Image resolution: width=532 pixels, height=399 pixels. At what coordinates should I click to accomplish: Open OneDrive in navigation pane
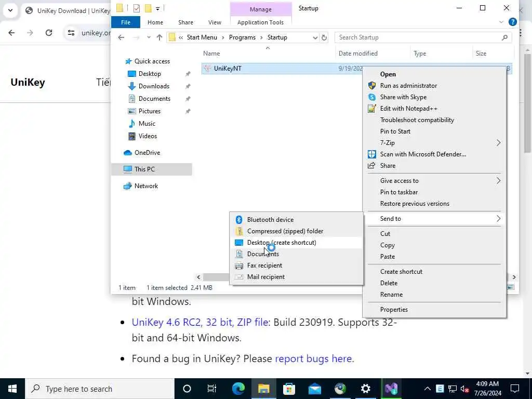147,153
